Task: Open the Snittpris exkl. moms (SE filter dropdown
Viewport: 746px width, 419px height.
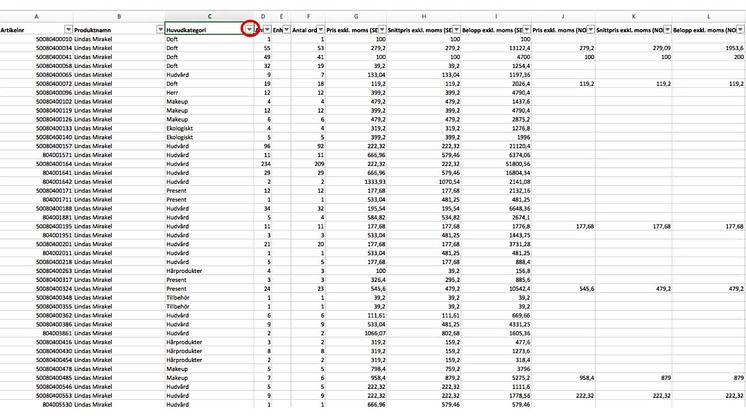Action: [457, 29]
